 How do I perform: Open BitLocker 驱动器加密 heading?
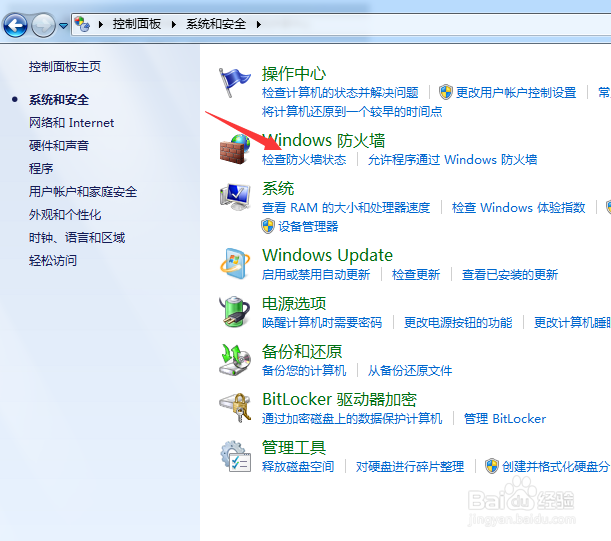tap(339, 400)
